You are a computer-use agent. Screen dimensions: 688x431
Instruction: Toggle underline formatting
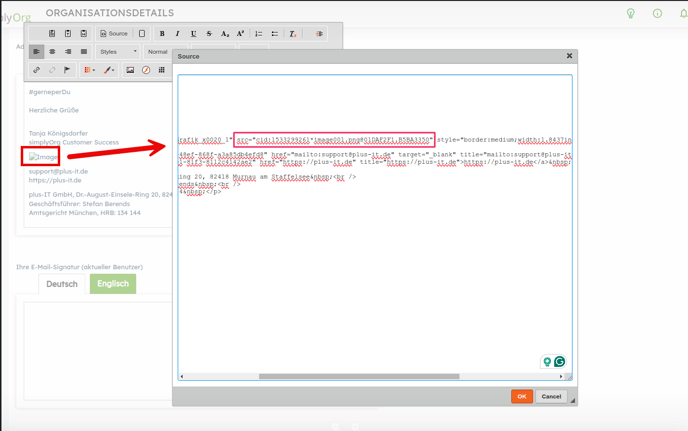(194, 34)
